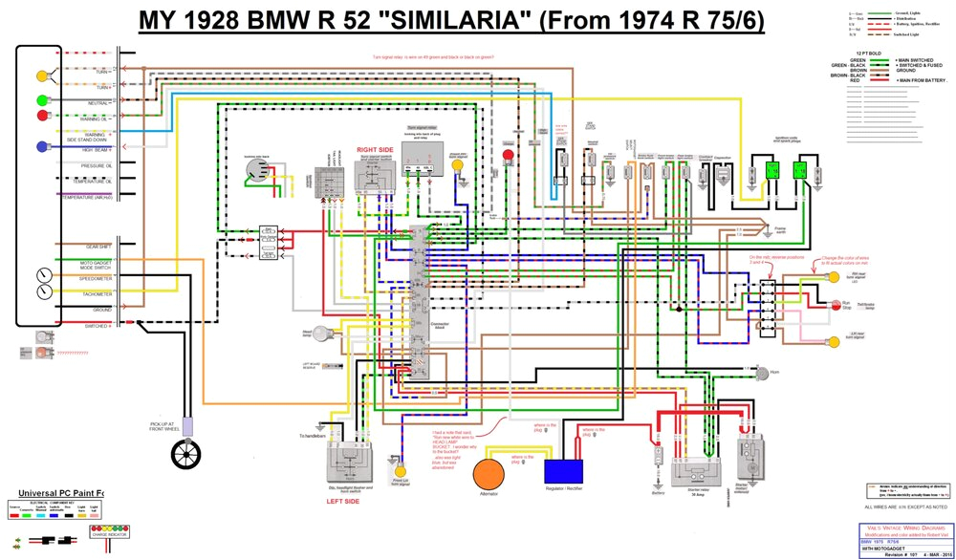Image resolution: width=956 pixels, height=560 pixels.
Task: Click the Starter relay 30 Amp box
Action: (697, 471)
